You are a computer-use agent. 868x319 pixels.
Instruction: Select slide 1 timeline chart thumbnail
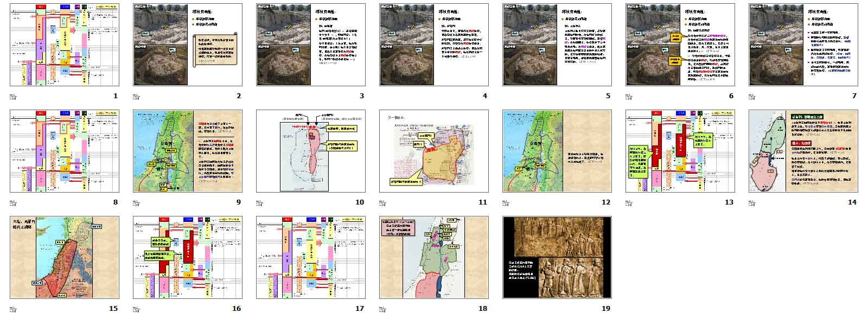pyautogui.click(x=64, y=44)
